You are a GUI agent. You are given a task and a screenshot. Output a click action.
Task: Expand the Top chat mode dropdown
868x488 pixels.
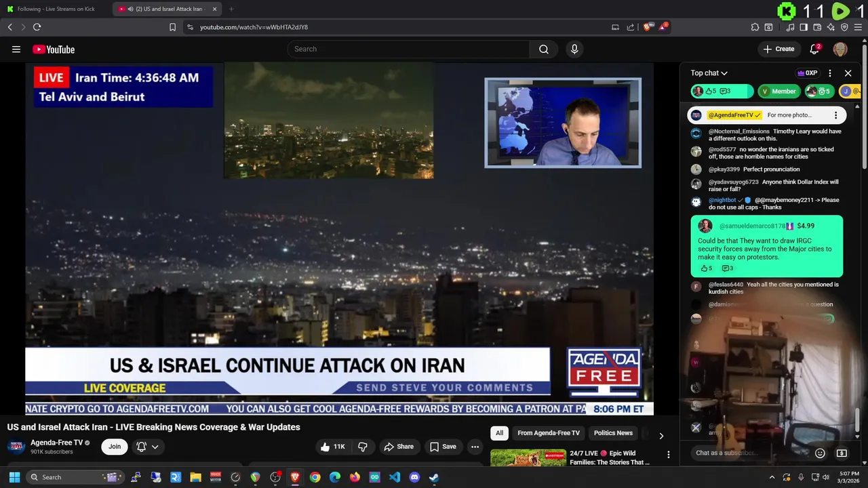point(709,73)
